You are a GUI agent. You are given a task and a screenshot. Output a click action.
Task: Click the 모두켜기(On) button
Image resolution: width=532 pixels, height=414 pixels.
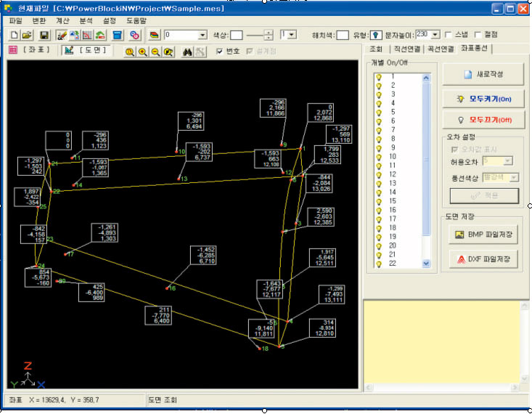(482, 99)
